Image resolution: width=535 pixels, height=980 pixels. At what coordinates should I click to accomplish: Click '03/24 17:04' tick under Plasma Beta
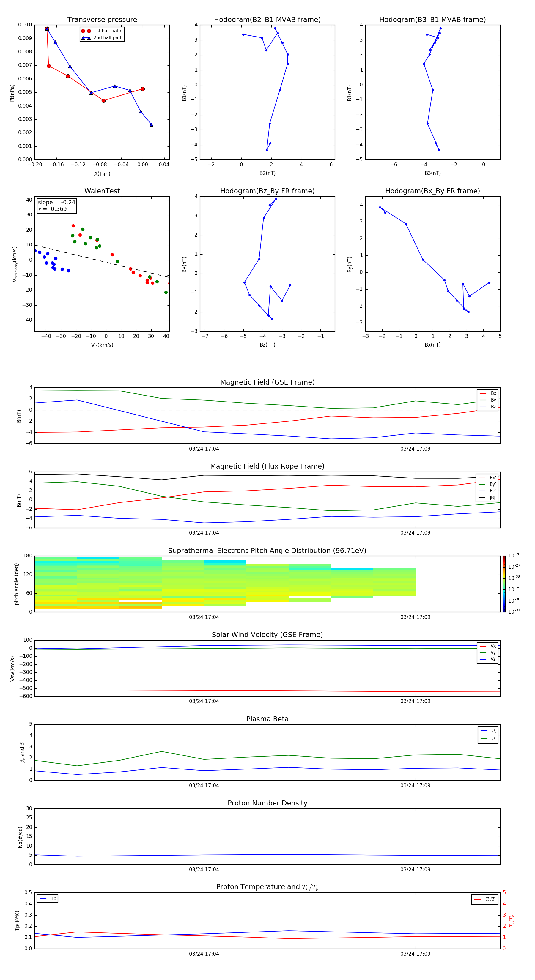click(204, 785)
